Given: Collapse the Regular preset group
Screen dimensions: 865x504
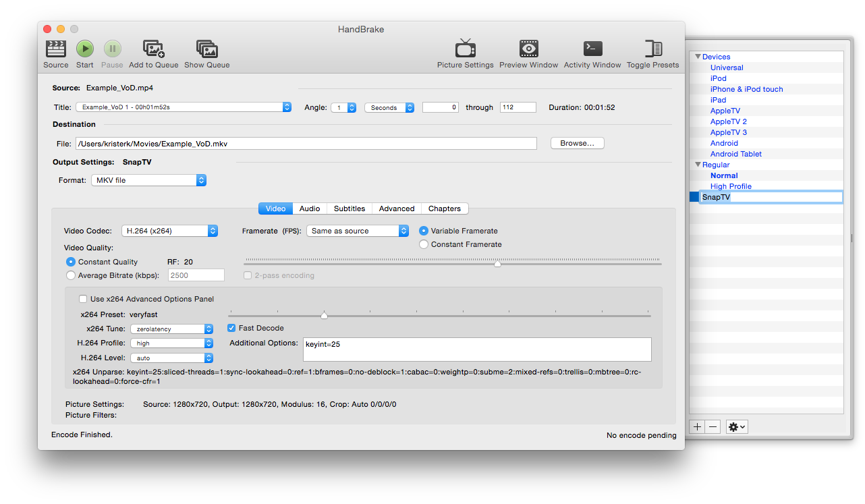Looking at the screenshot, I should [x=698, y=165].
